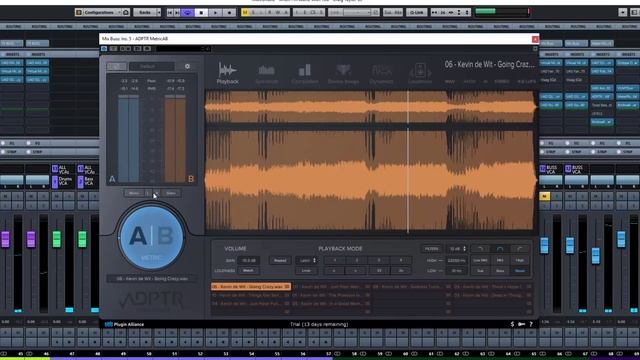
Task: Click the Play transport button
Action: [x=215, y=13]
